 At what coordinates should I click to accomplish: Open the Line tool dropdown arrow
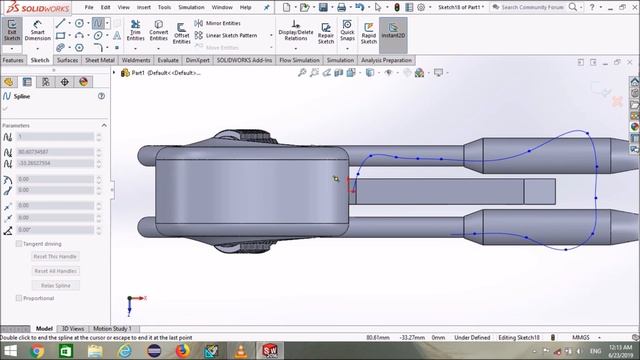point(69,23)
